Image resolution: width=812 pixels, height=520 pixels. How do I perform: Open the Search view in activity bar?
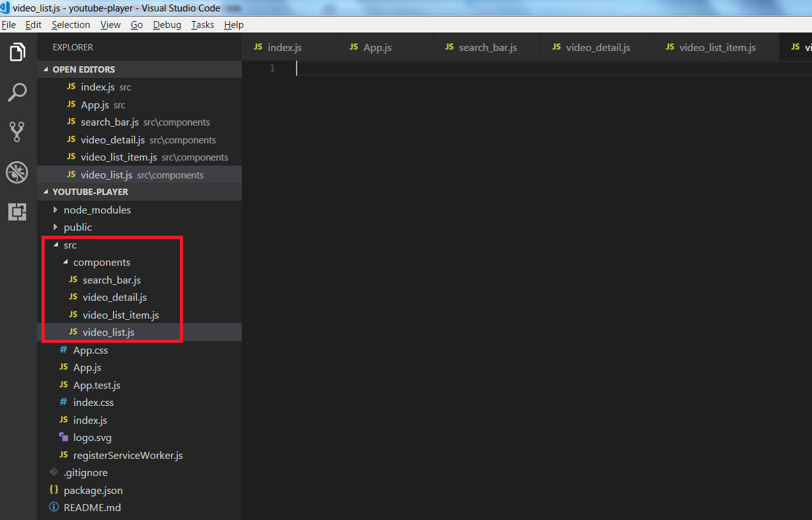coord(18,92)
